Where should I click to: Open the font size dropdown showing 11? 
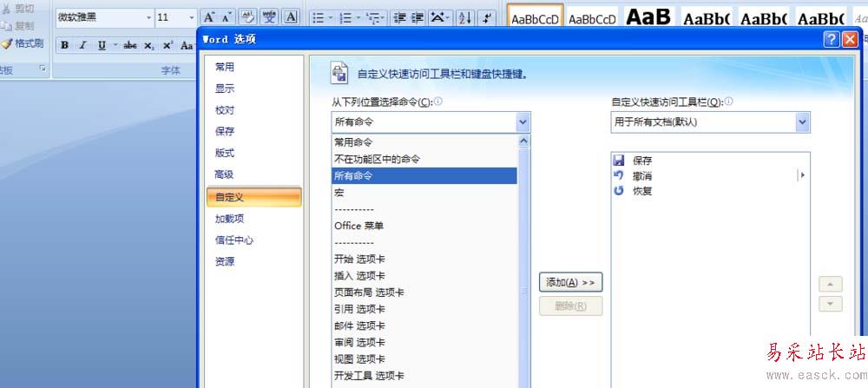(x=192, y=17)
